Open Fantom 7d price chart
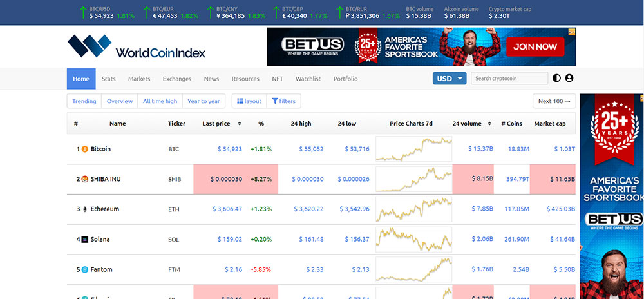644x299 pixels. 413,269
